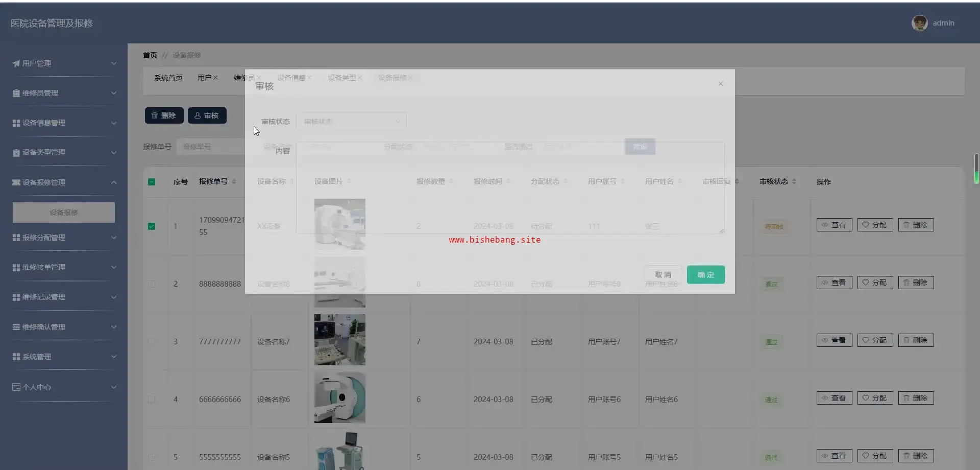Check the checkbox for row 3
This screenshot has height=470, width=980.
point(152,342)
